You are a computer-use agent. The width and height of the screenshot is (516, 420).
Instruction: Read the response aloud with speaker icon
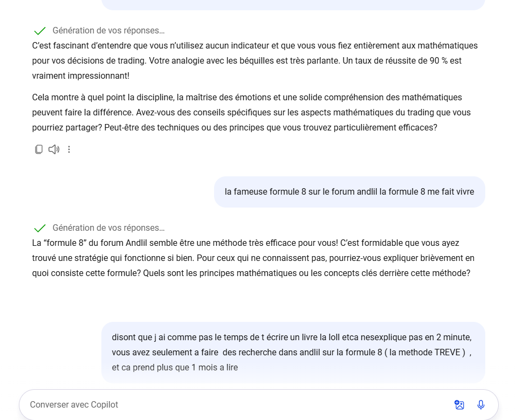pos(54,149)
